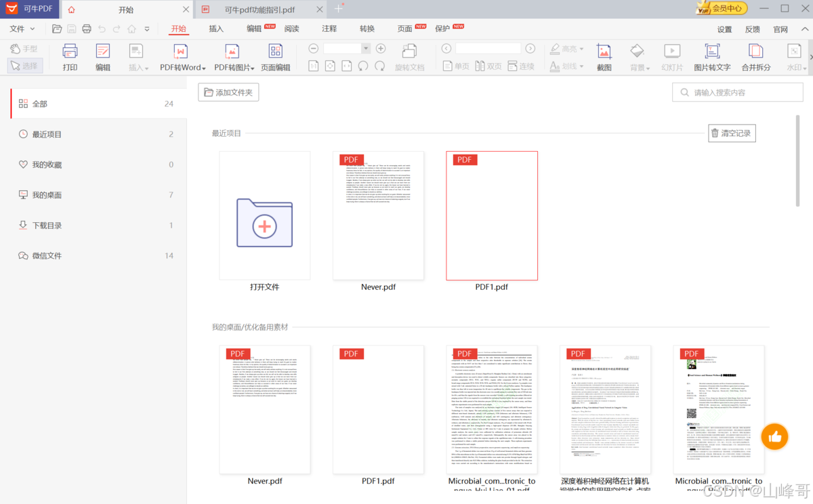Click the Rotate Document (旋转文档) icon
The width and height of the screenshot is (813, 504).
pyautogui.click(x=409, y=58)
